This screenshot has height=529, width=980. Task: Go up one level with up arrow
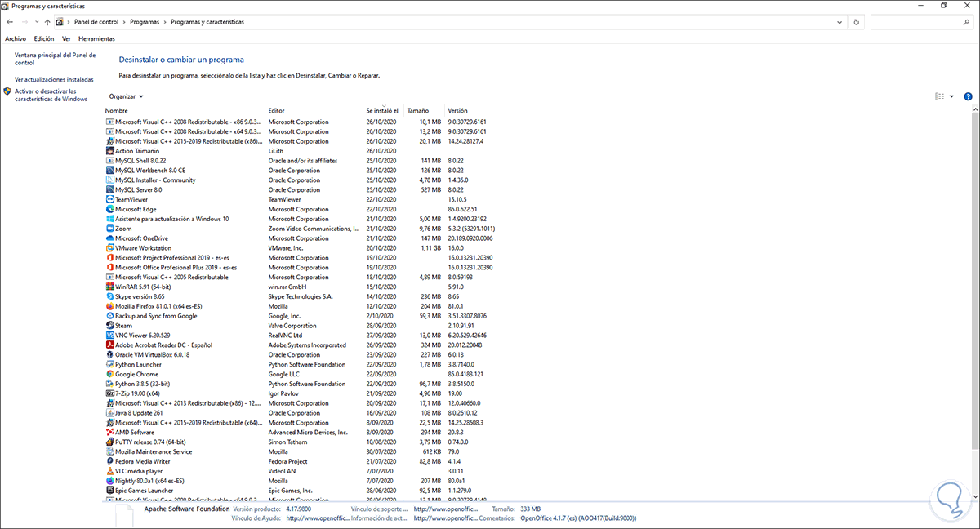[x=47, y=22]
